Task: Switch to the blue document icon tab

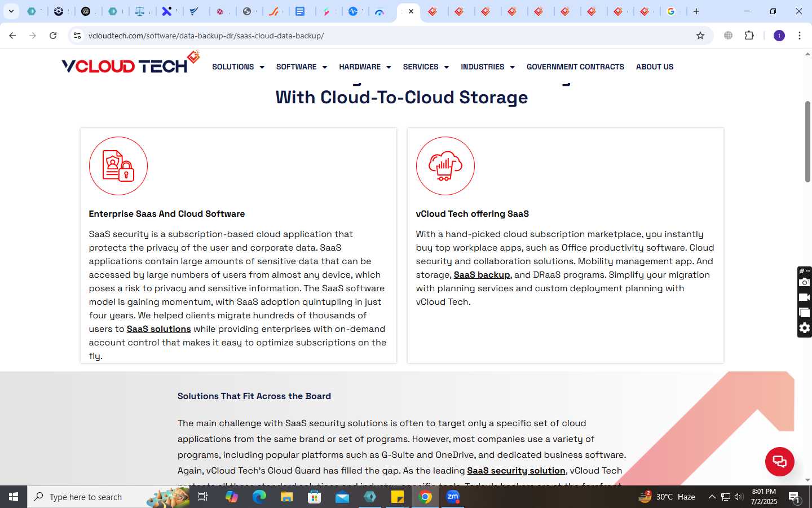Action: click(x=301, y=11)
